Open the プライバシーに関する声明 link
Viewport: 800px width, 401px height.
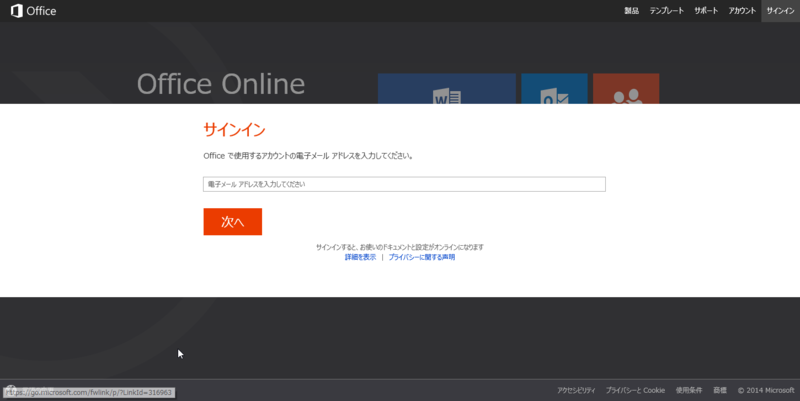(x=422, y=257)
